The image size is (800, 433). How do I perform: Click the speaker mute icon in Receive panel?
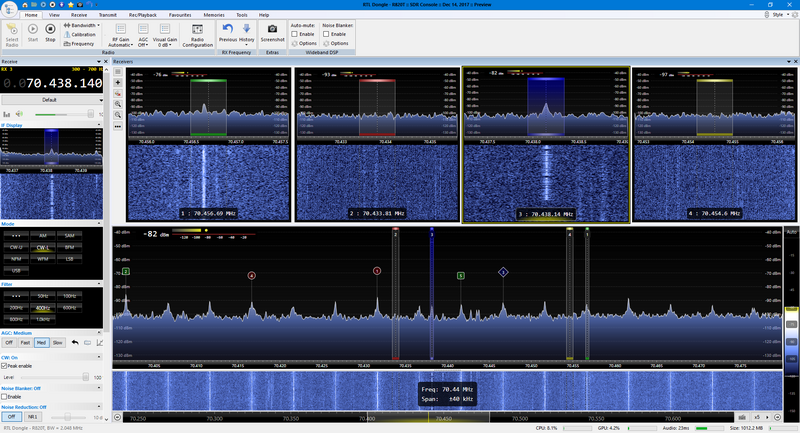[19, 114]
